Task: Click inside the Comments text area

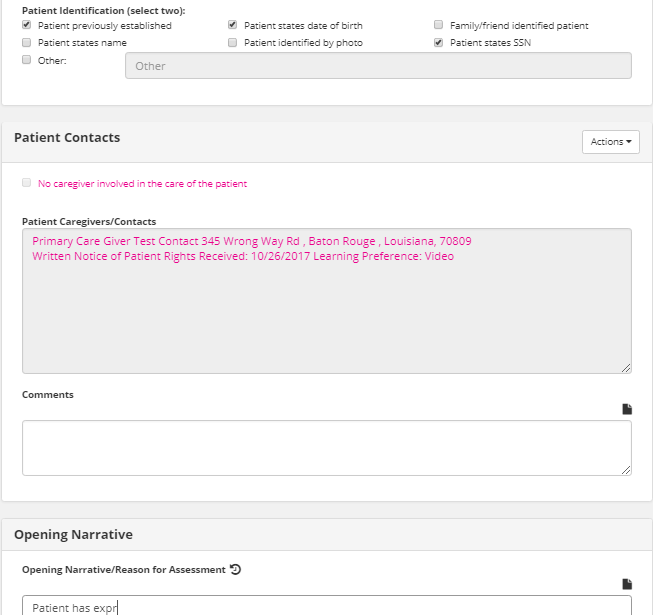Action: point(326,448)
